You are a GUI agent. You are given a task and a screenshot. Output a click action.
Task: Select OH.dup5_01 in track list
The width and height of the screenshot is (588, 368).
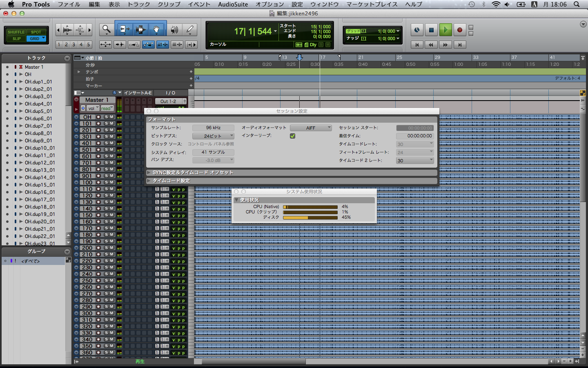38,111
